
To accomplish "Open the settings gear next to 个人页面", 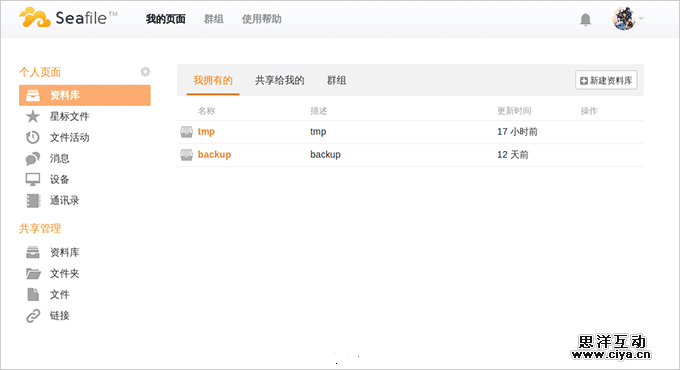I will point(145,72).
